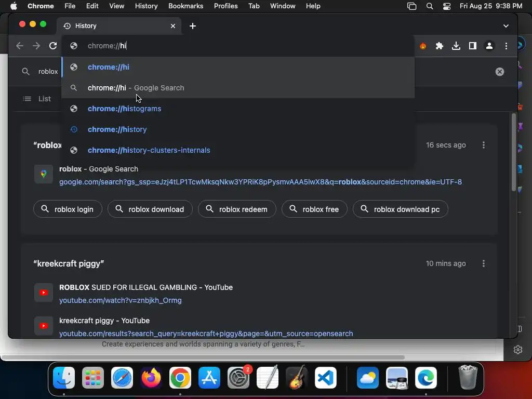532x399 pixels.
Task: Click the browser forward arrow
Action: coord(36,46)
